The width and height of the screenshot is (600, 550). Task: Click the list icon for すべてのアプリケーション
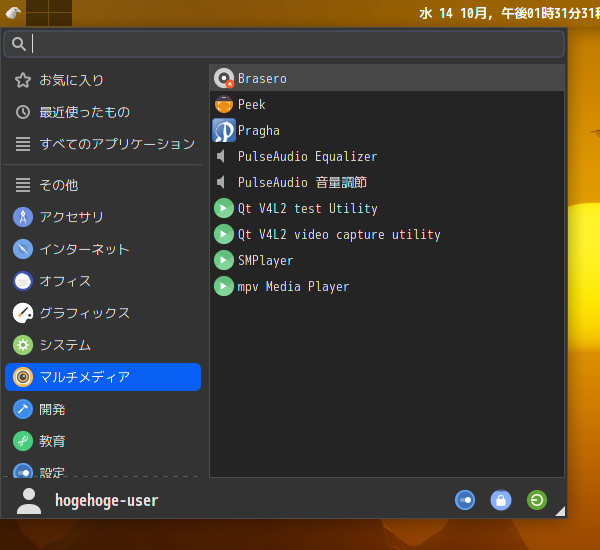pyautogui.click(x=23, y=144)
